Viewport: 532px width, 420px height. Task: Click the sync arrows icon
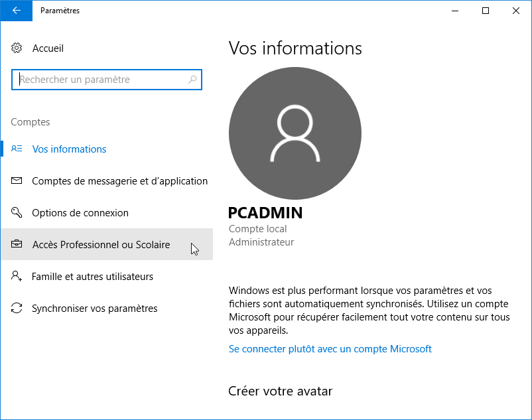click(x=17, y=308)
